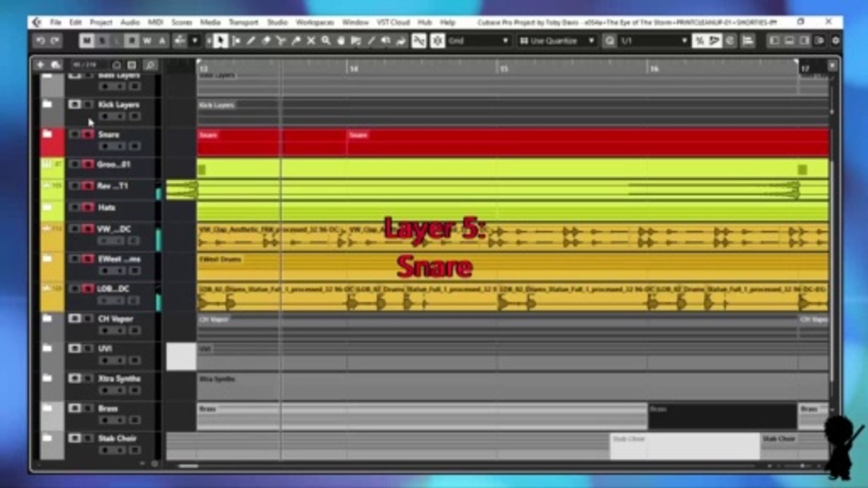The height and width of the screenshot is (488, 868).
Task: Click the Undo arrow in the toolbar
Action: click(x=40, y=41)
